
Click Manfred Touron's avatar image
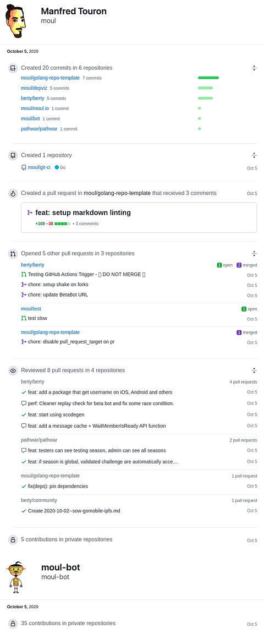point(15,21)
